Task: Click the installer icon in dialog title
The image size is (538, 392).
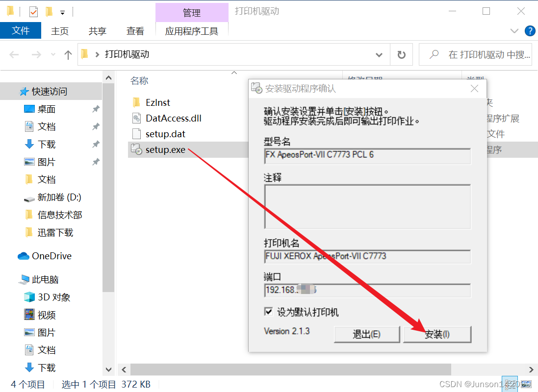Action: pos(256,88)
